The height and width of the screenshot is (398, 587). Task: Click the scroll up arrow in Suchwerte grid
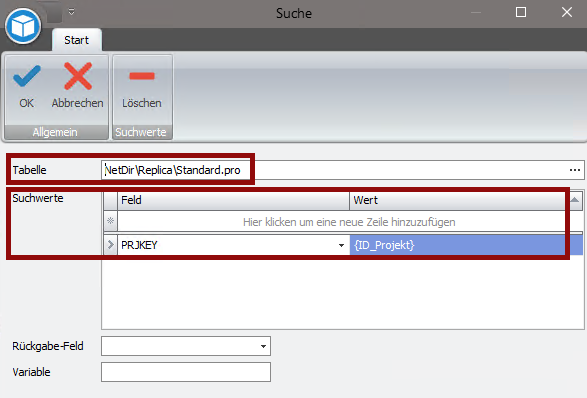coord(575,200)
